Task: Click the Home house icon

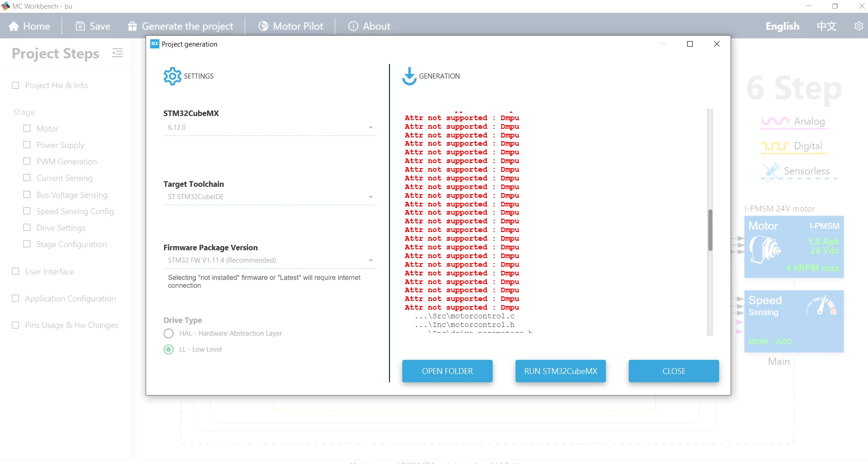Action: click(x=14, y=26)
